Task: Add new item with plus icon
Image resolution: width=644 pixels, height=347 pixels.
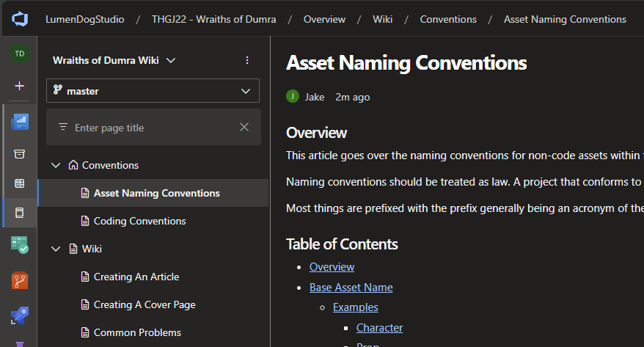Action: [x=19, y=86]
